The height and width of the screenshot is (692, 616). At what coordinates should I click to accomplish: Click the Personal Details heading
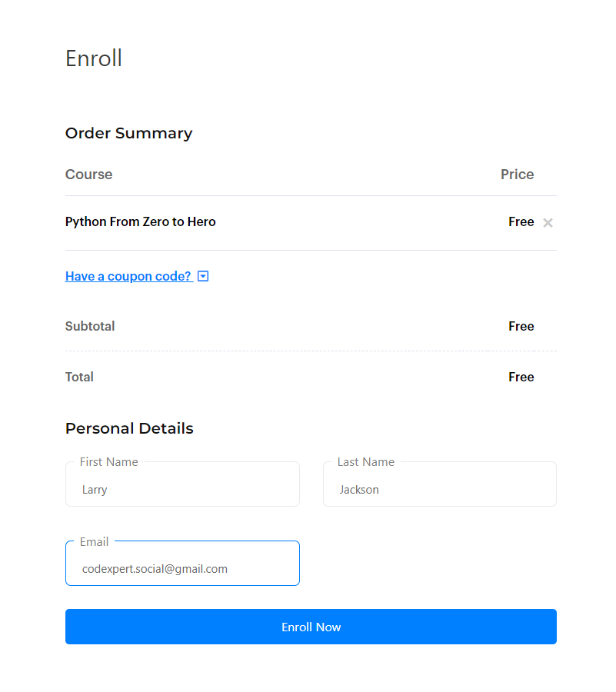pos(129,428)
